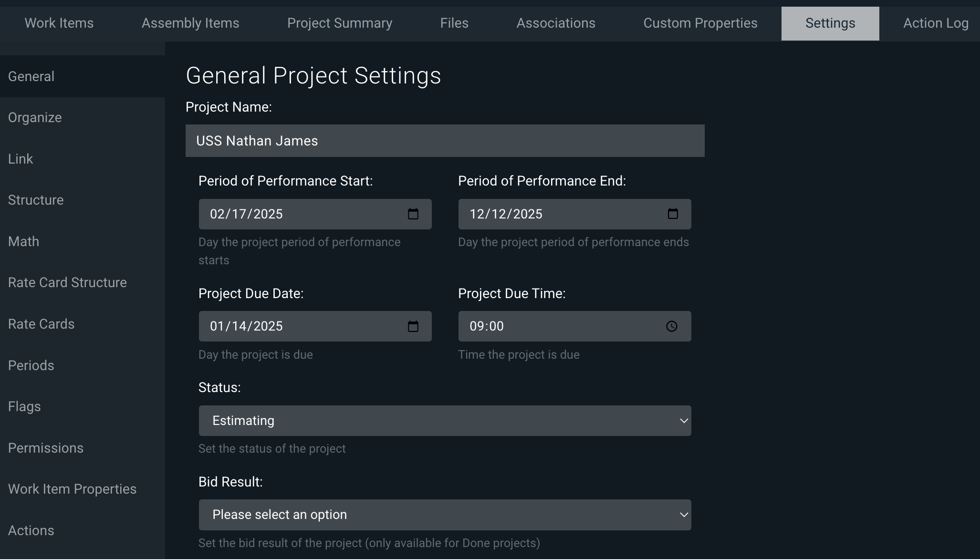View the Action Log tab
Screen dimensions: 980x559
pos(935,23)
